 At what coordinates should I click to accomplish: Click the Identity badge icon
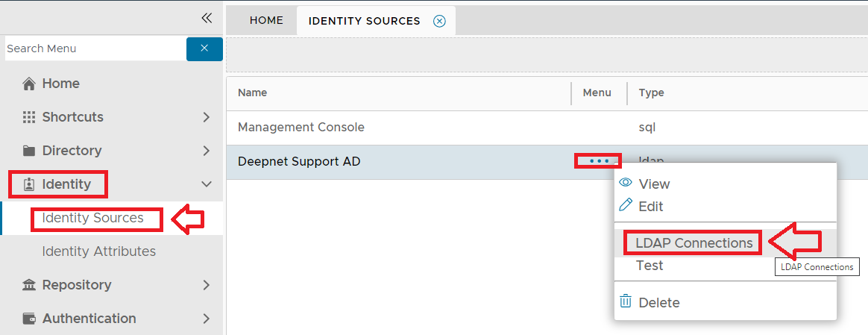29,184
